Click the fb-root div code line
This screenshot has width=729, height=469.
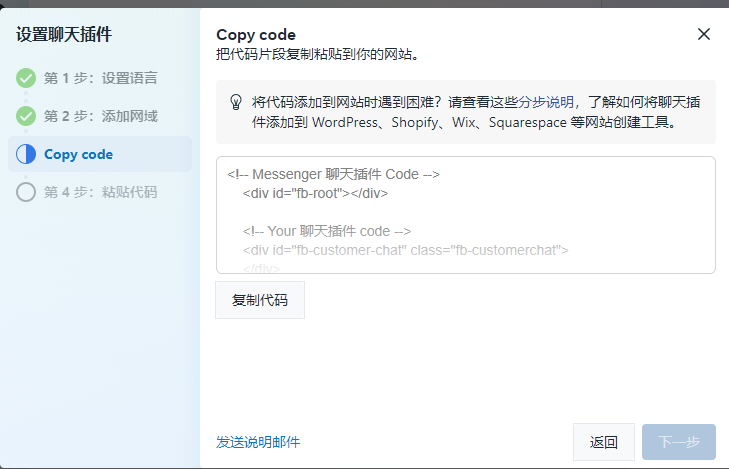point(315,193)
